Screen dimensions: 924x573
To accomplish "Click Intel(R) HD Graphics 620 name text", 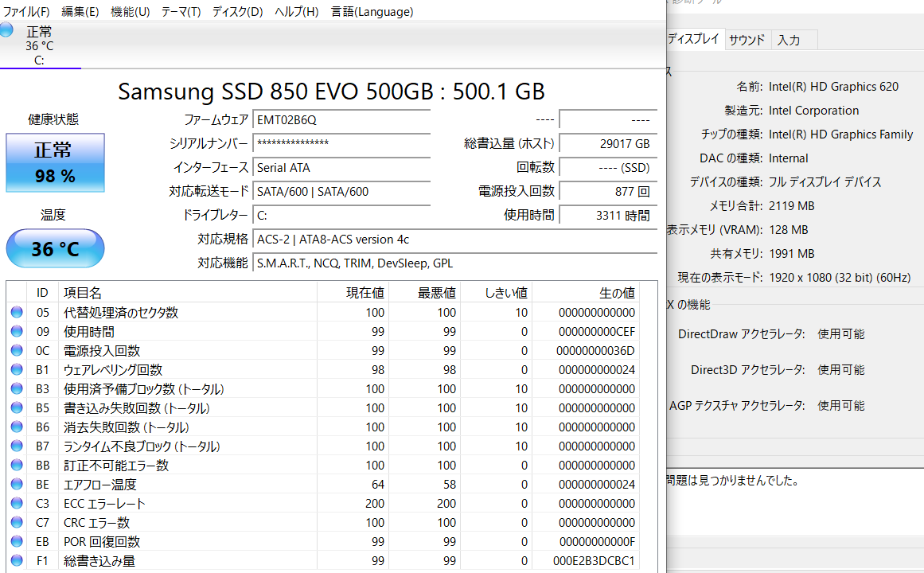I will (x=834, y=87).
